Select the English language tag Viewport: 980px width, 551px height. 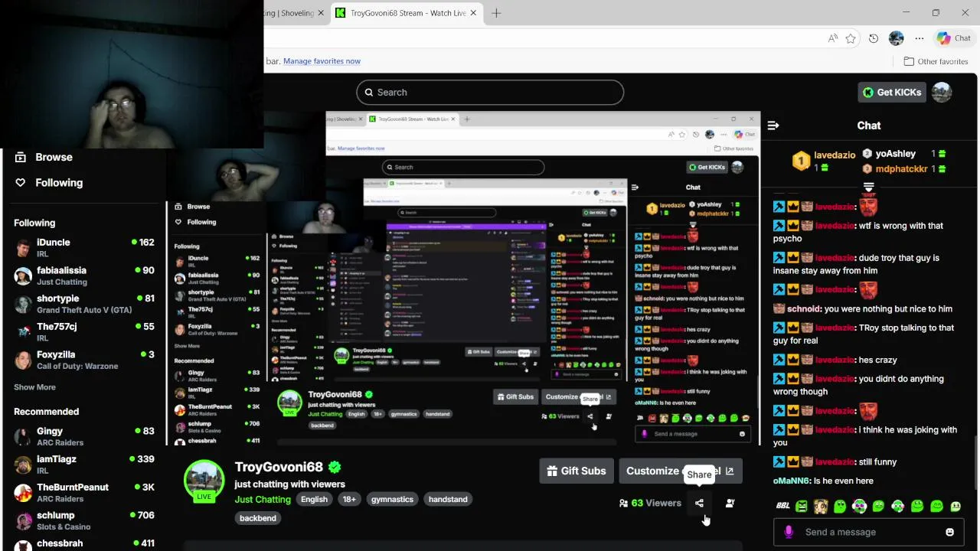click(x=314, y=499)
